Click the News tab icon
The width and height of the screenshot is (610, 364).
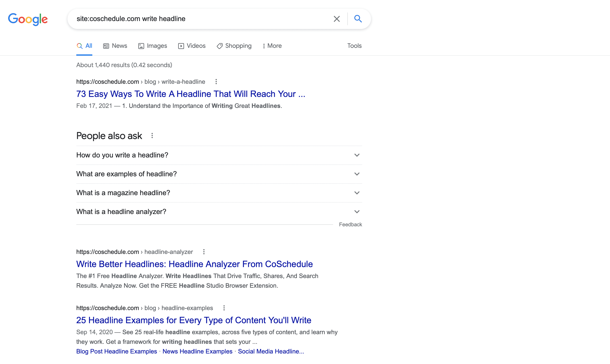pos(106,46)
